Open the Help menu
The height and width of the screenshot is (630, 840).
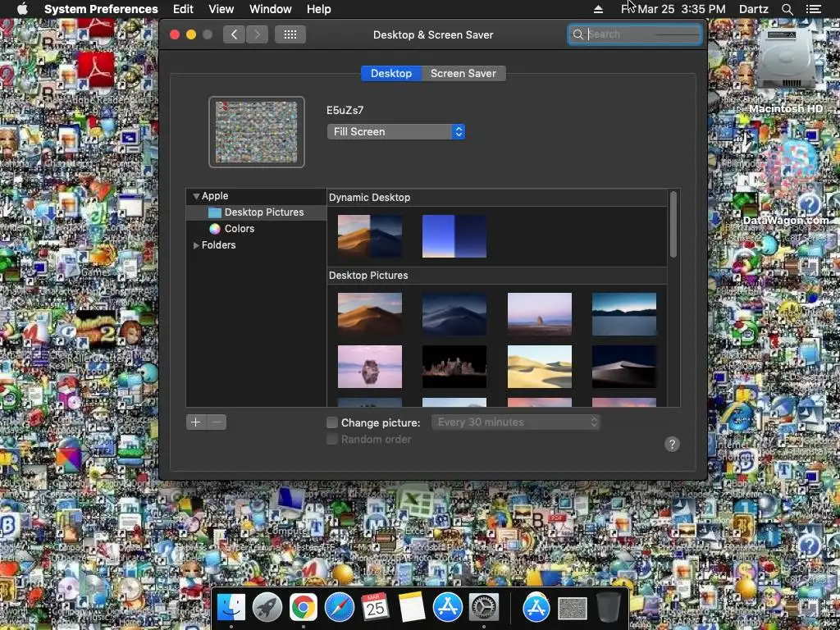(319, 9)
